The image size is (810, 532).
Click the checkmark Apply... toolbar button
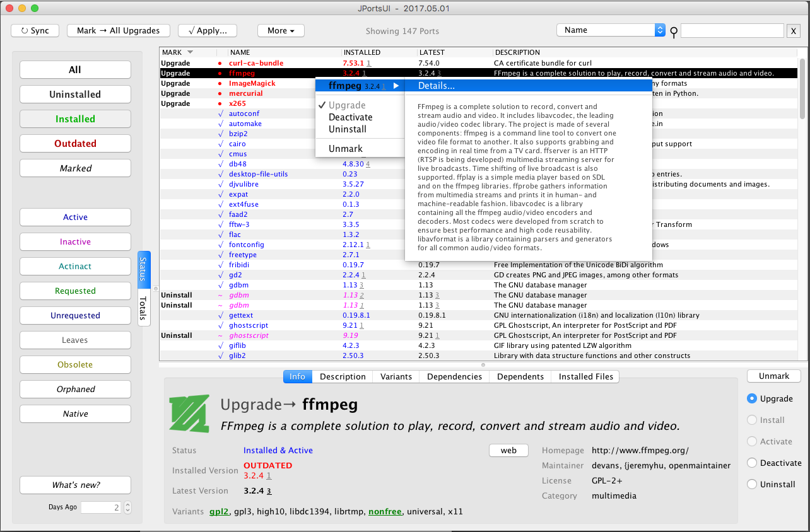coord(207,30)
